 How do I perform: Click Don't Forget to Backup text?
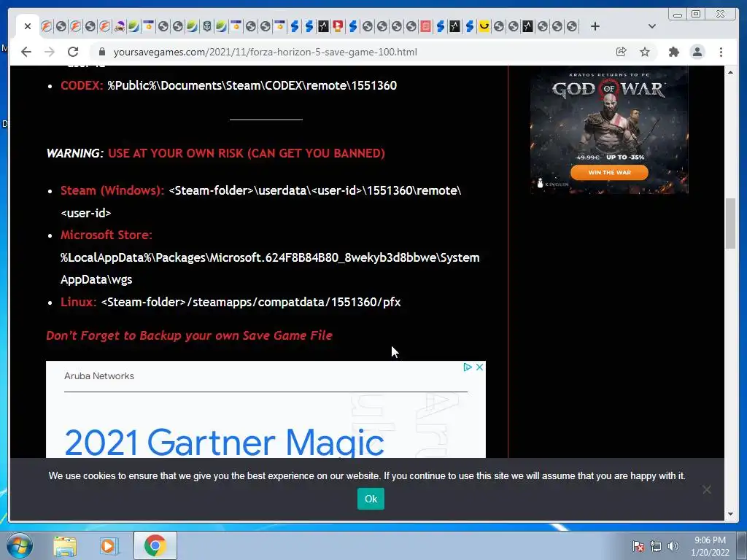[x=189, y=335]
